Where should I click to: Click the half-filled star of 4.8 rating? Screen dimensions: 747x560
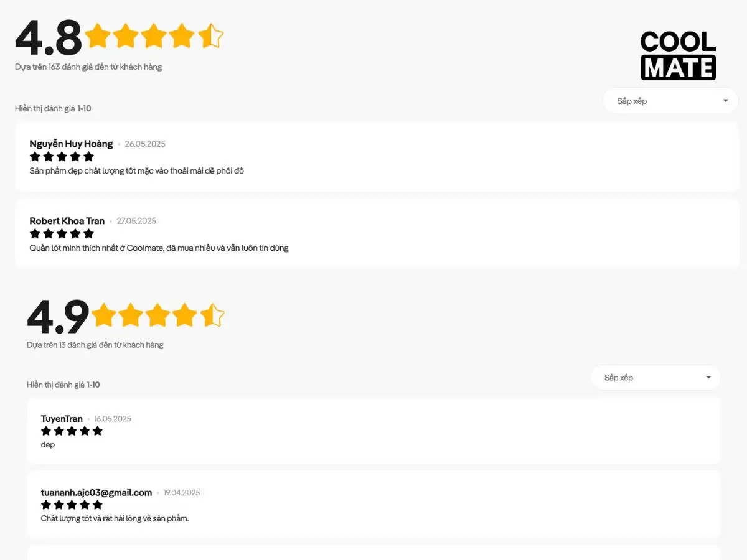click(x=210, y=36)
